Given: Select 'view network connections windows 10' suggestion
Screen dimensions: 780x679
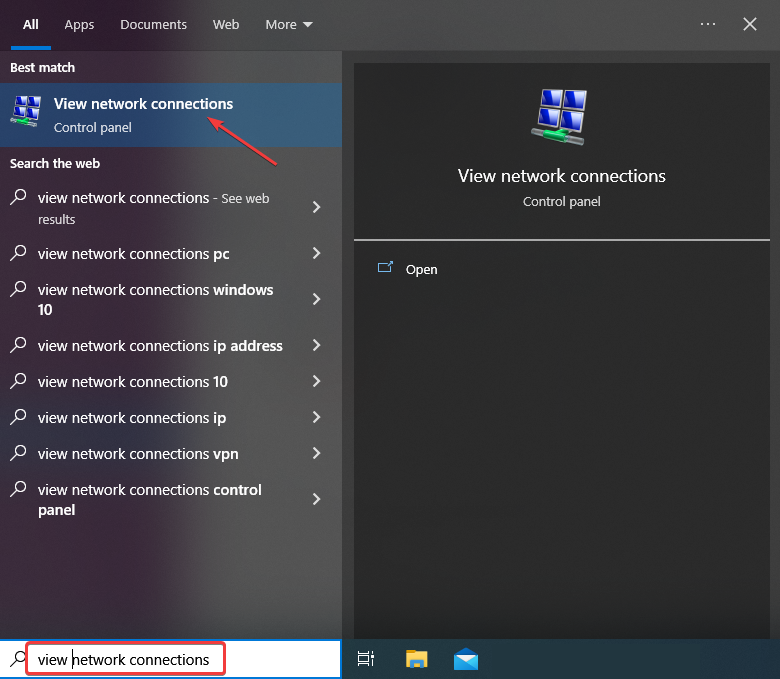Looking at the screenshot, I should click(x=171, y=299).
